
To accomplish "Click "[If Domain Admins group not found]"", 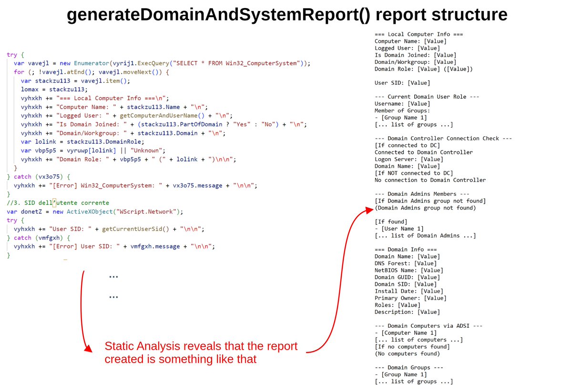I will pos(430,201).
